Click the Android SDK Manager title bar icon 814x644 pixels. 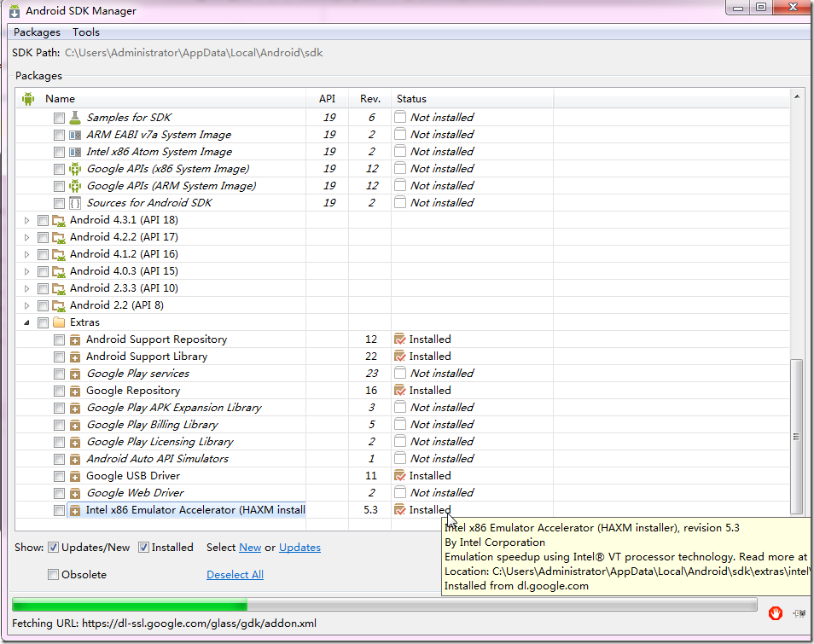point(15,11)
